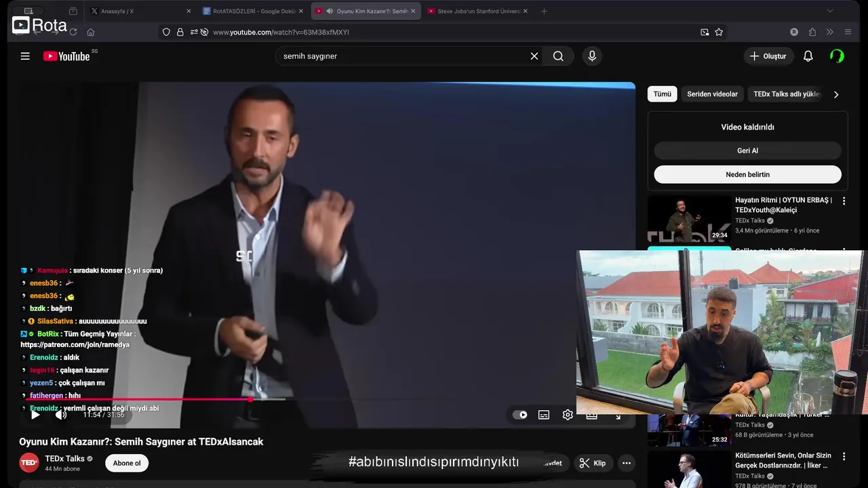Open picture-in-picture icon in address bar
Screen dimensions: 868x488
point(705,32)
